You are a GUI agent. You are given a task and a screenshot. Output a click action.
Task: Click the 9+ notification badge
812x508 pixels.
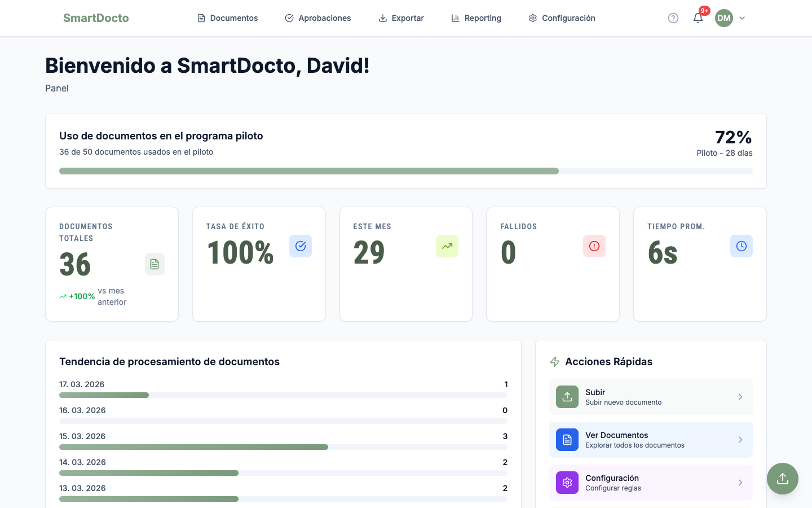coord(704,10)
